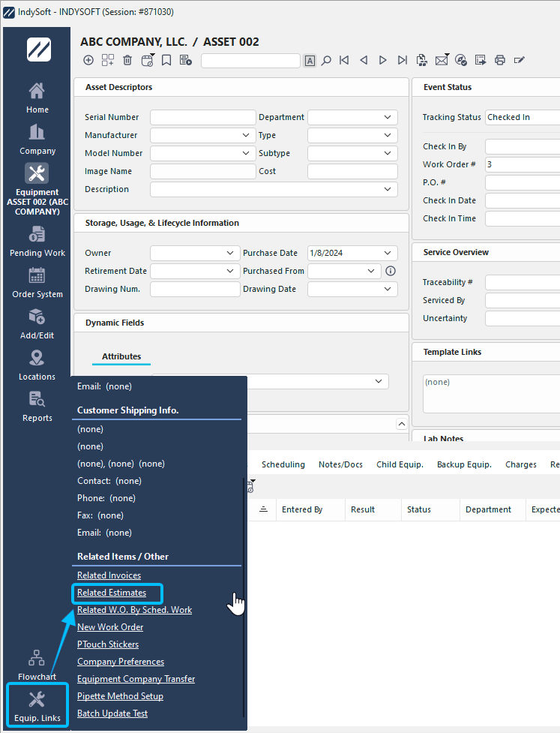Expand the Model Number dropdown

pos(246,153)
